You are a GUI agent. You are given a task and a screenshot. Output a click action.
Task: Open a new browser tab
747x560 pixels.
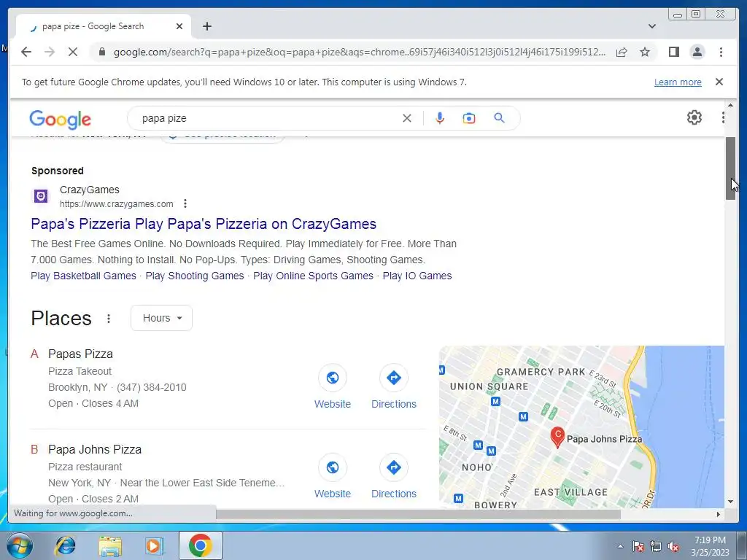tap(206, 26)
